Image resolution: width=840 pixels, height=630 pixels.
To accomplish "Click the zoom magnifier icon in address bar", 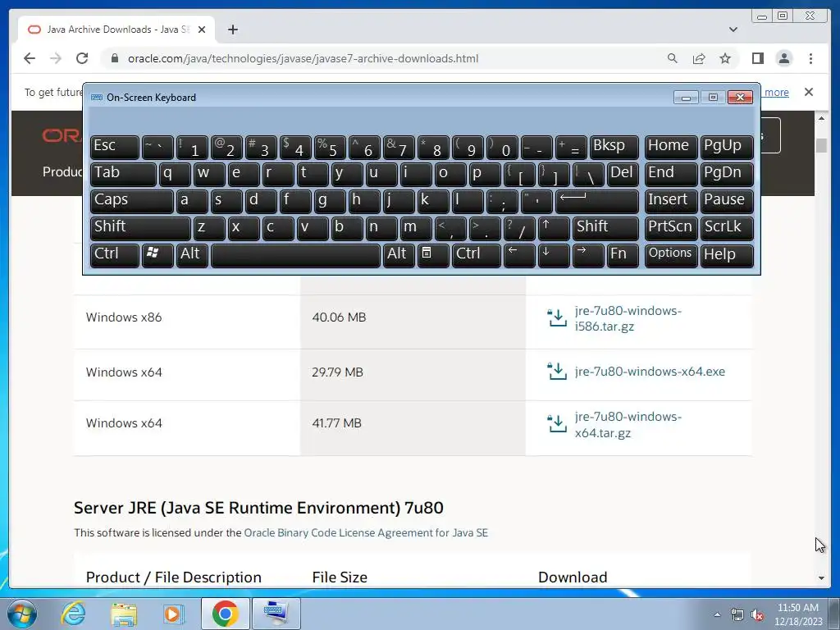I will (x=673, y=58).
